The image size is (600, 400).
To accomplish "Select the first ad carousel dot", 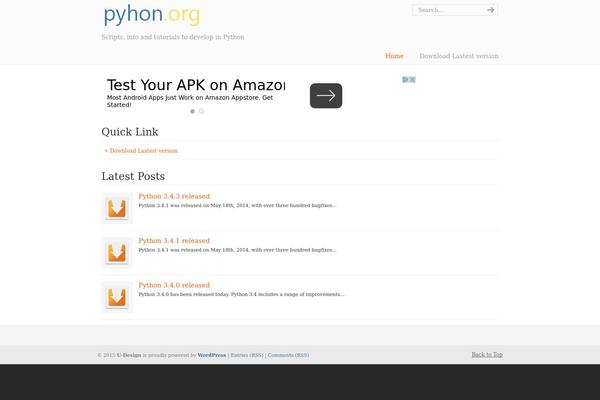I will click(x=192, y=111).
